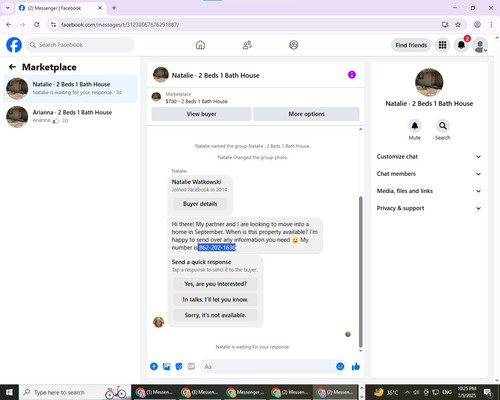Screen dimensions: 500x400
Task: Send quick reply 'In talks. I'll let you know.'
Action: point(215,300)
